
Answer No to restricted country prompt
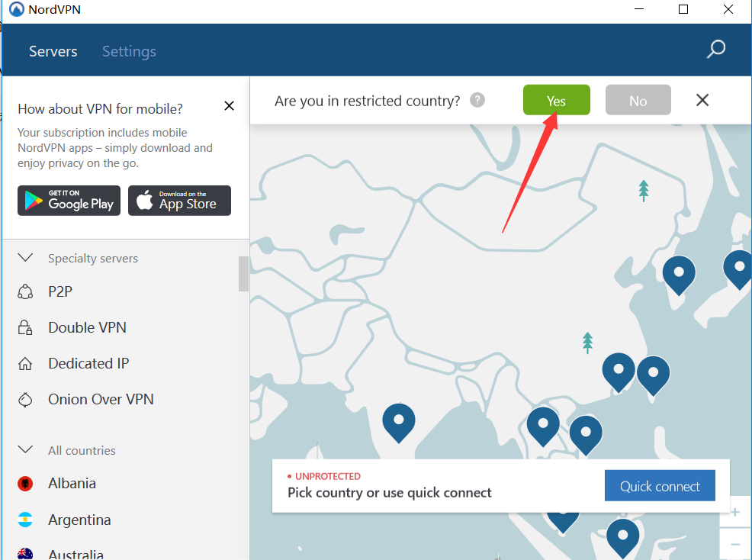638,101
